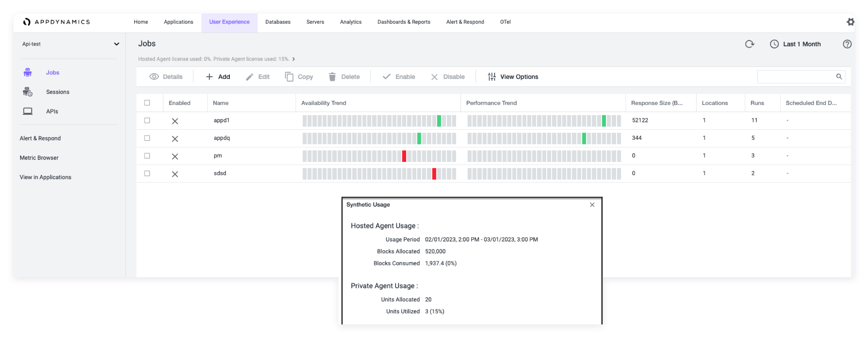Open the Servers tab
This screenshot has height=338, width=868.
pyautogui.click(x=315, y=22)
